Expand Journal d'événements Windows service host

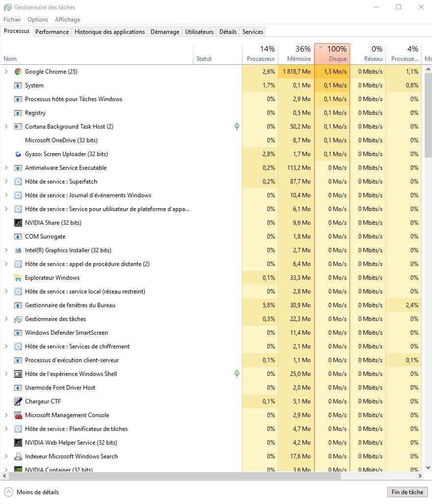[x=6, y=195]
